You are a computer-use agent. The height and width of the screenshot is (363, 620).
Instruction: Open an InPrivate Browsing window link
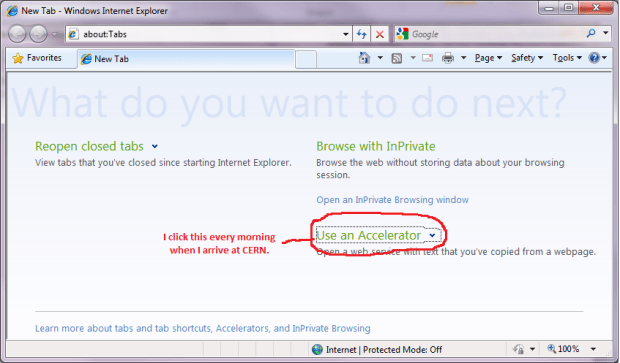point(392,200)
